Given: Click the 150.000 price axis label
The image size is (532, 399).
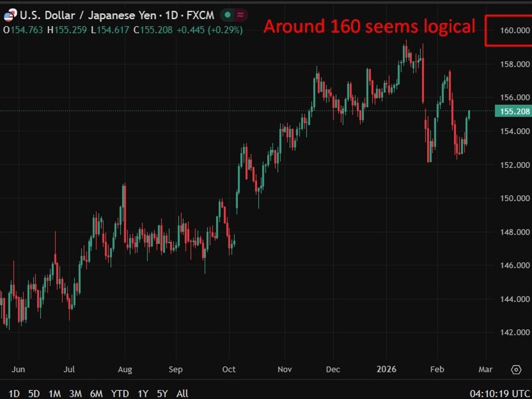Looking at the screenshot, I should coord(515,198).
